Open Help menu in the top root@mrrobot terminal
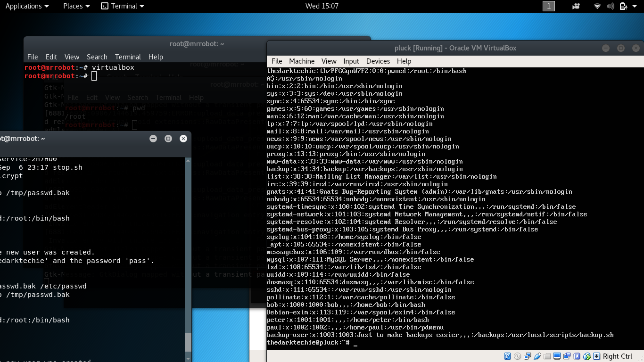 pos(156,57)
